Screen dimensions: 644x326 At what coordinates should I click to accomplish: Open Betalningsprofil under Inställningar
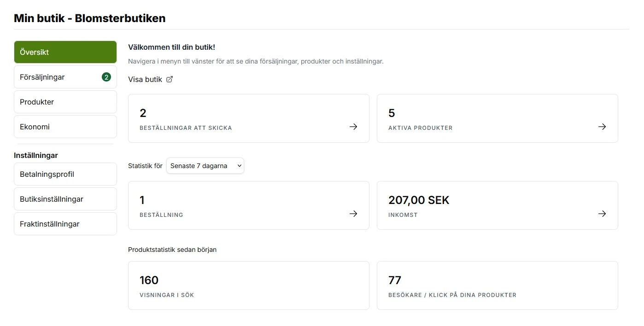65,174
